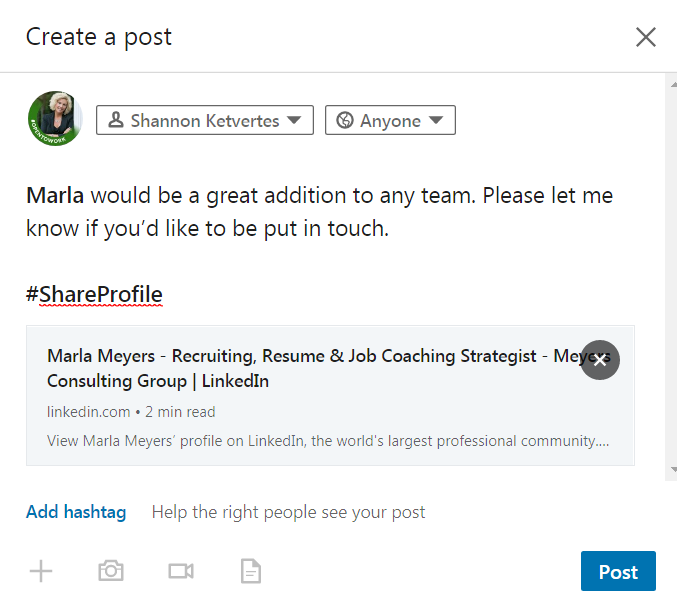
Task: Remove the Marla Meyers link preview
Action: [600, 360]
